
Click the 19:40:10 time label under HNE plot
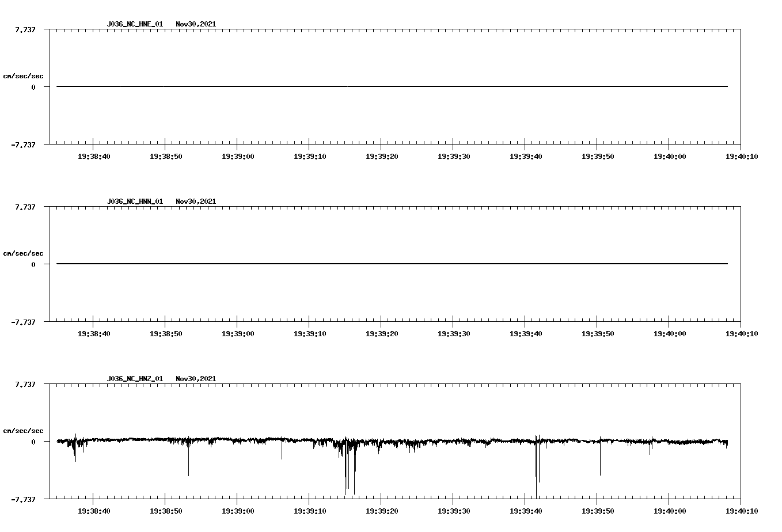coord(742,156)
